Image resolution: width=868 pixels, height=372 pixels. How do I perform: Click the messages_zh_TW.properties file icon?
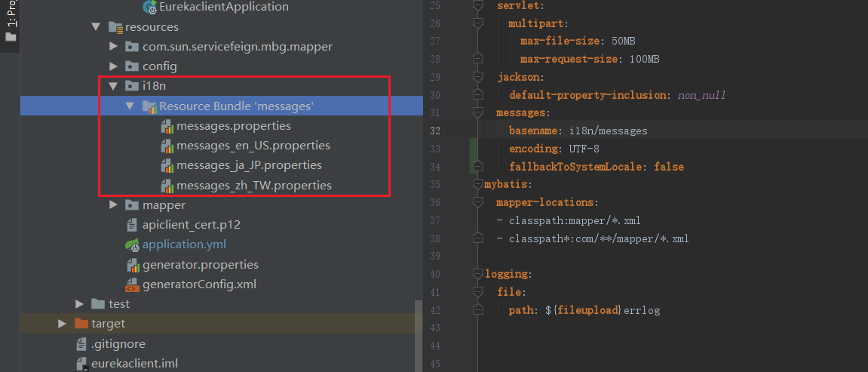coord(167,186)
